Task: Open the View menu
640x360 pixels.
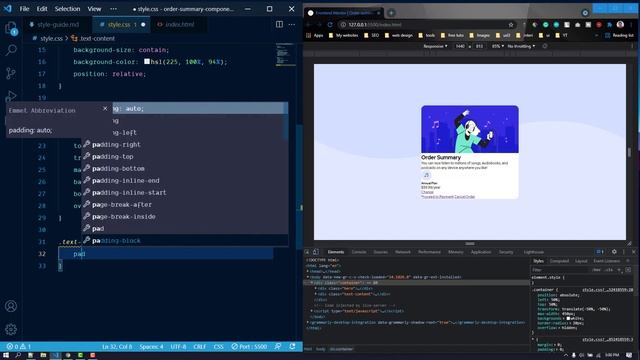Action: click(94, 9)
